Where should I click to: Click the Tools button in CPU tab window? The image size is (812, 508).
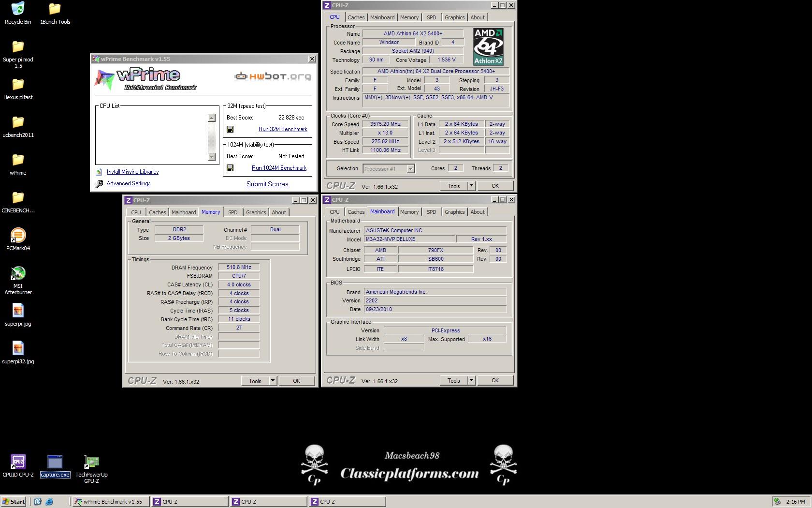(453, 186)
